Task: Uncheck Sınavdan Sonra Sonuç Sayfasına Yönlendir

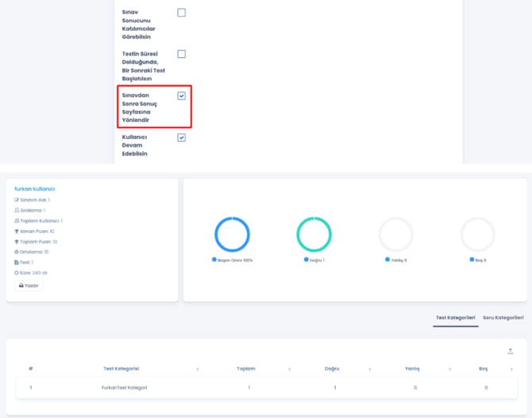Action: (x=182, y=96)
